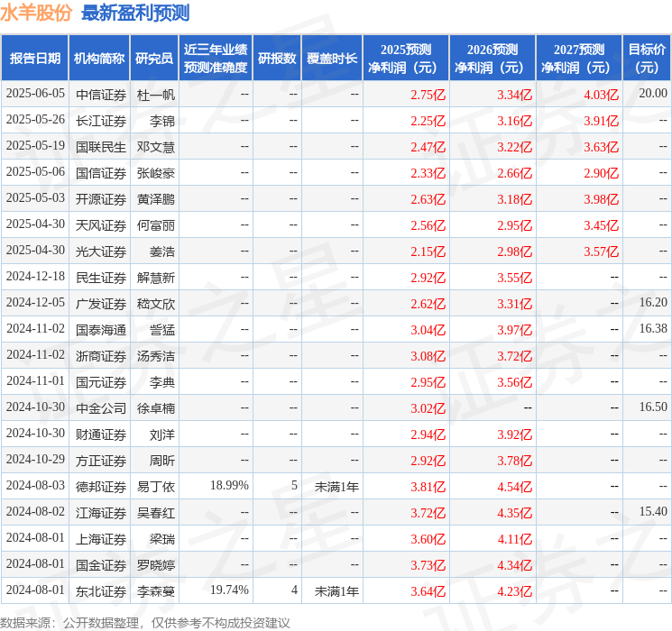Select the 浙商证券 institution cell
672x631 pixels.
point(101,356)
